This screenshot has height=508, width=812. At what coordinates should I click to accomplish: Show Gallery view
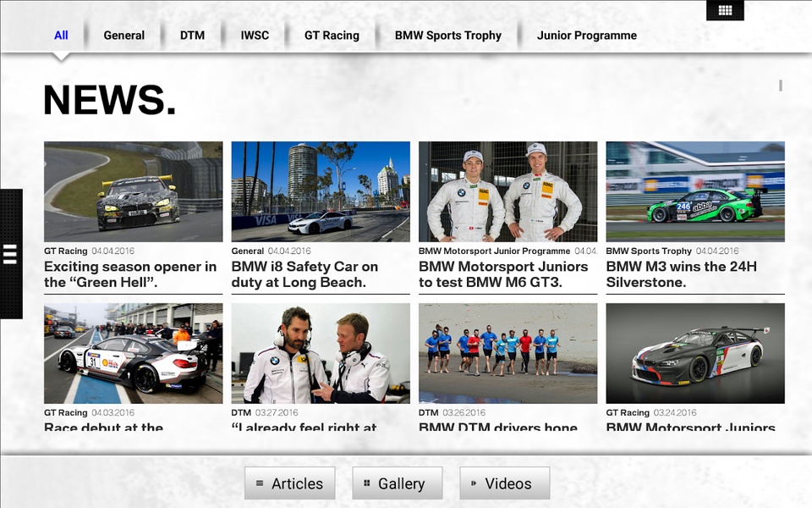point(398,483)
